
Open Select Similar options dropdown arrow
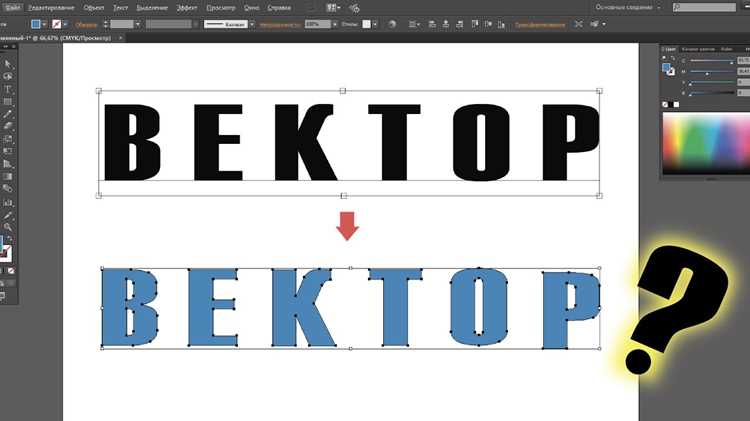pos(604,24)
